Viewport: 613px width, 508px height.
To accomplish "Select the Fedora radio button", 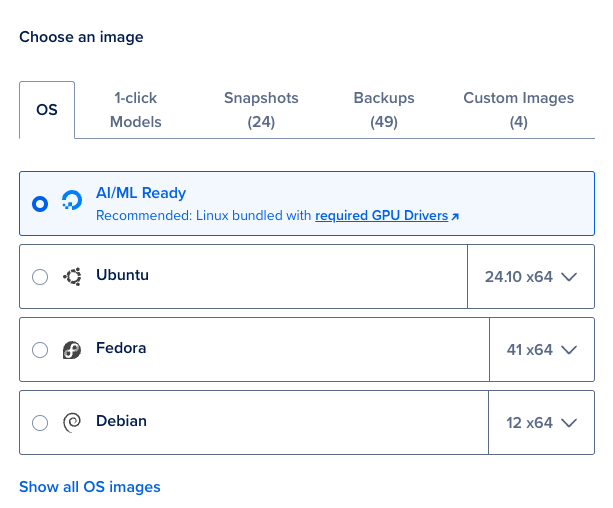I will point(40,350).
